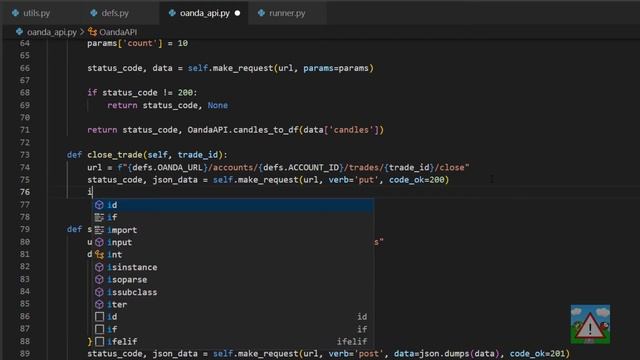Click 'code_ok=201' on line 89
This screenshot has height=360, width=640.
click(x=537, y=353)
